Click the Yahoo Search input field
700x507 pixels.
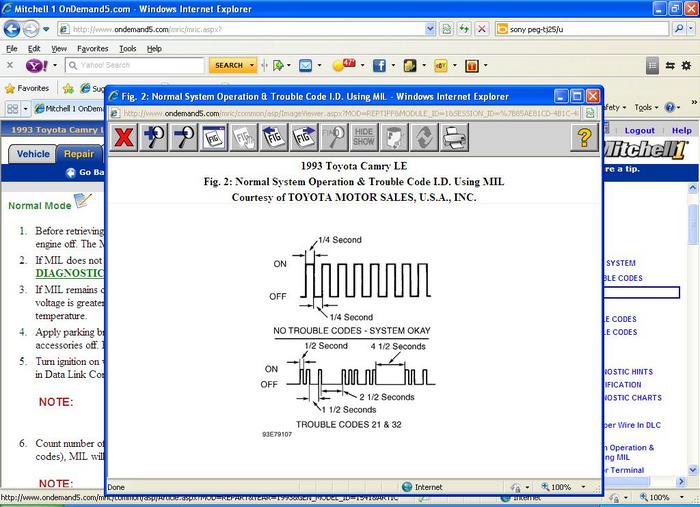(x=135, y=66)
